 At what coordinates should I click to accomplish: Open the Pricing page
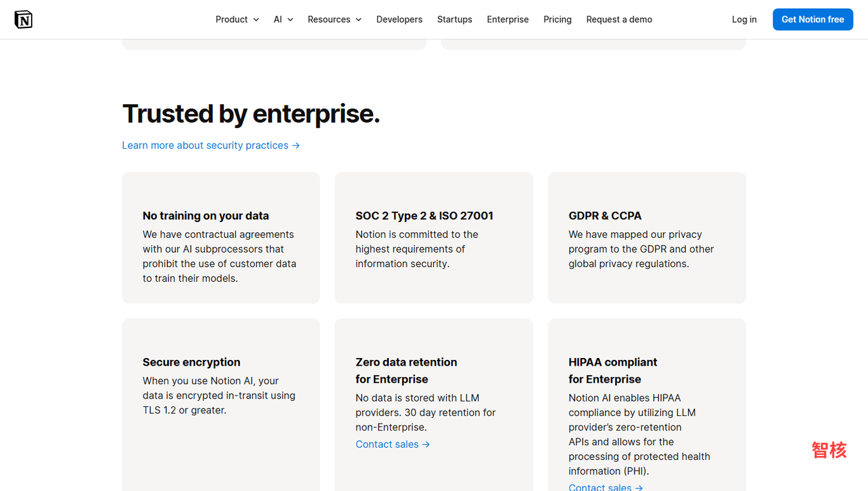557,20
